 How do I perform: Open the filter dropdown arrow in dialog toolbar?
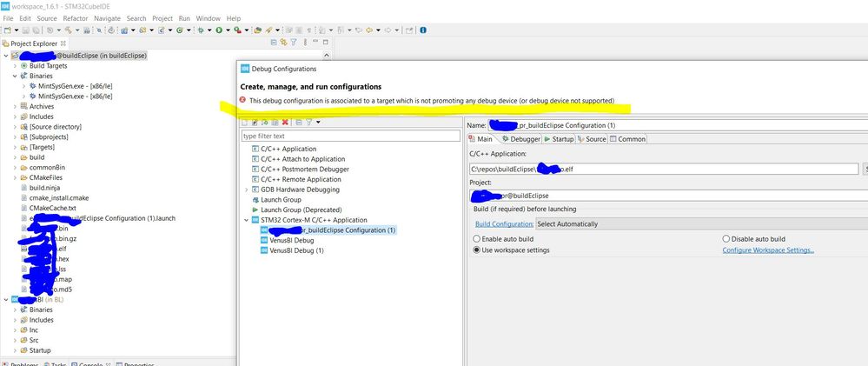pos(318,123)
